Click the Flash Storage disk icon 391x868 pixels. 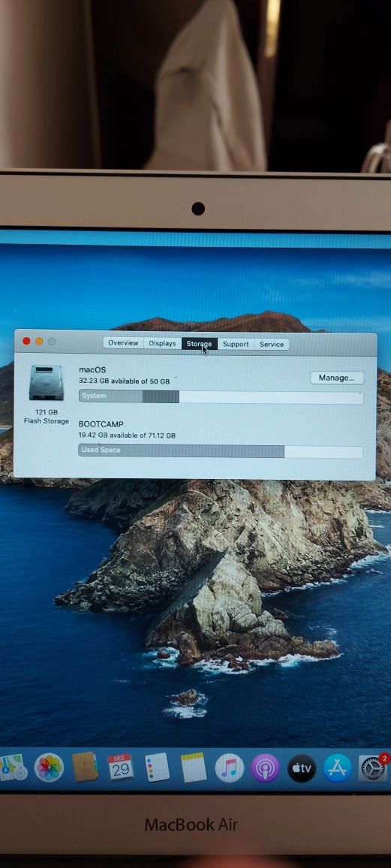coord(47,383)
